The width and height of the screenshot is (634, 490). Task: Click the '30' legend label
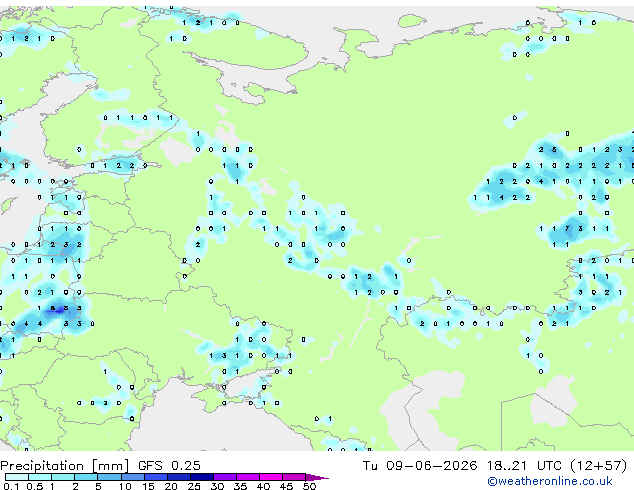(218, 486)
